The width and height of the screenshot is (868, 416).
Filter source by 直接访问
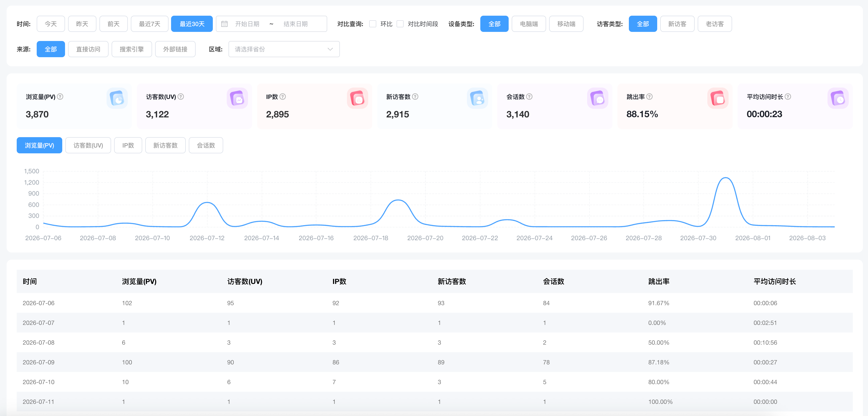[x=88, y=49]
